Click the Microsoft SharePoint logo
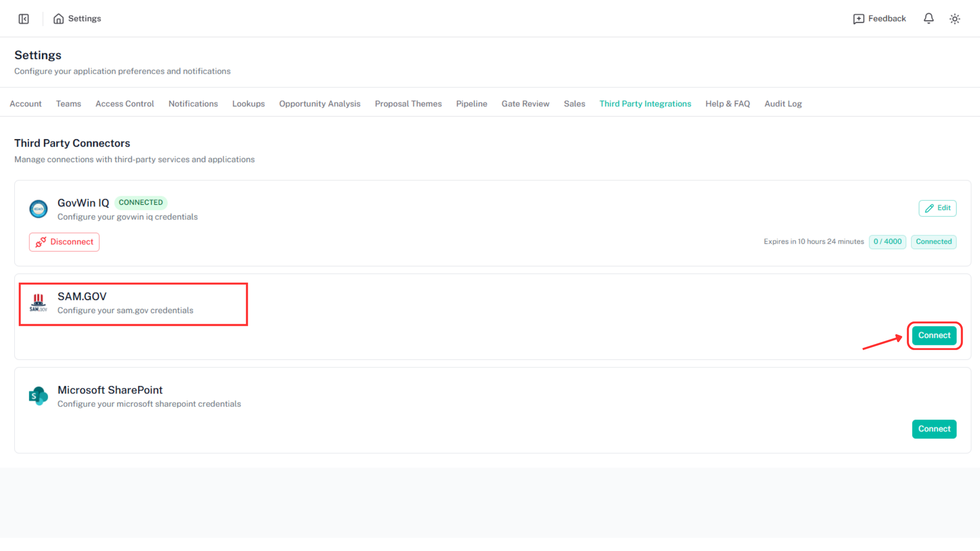The width and height of the screenshot is (980, 551). pyautogui.click(x=39, y=396)
